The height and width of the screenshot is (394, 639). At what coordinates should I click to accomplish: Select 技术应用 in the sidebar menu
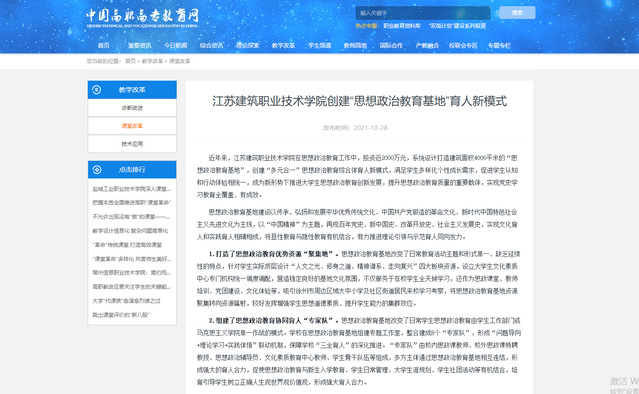[x=132, y=144]
